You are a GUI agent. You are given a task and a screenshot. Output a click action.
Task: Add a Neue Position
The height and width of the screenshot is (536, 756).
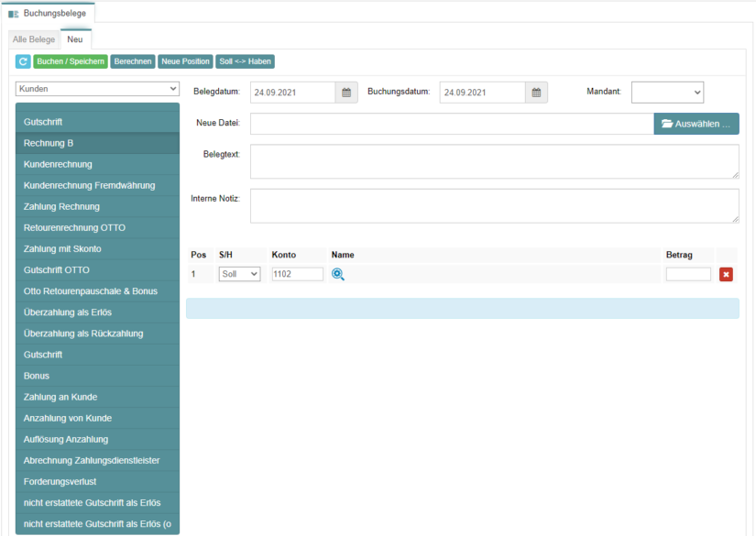185,61
